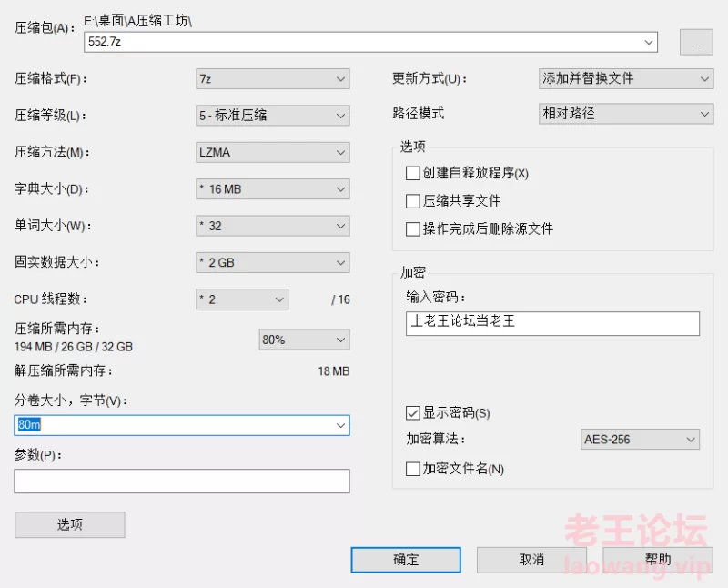This screenshot has height=588, width=728.
Task: Enable 压缩共享文件 checkbox
Action: [413, 201]
